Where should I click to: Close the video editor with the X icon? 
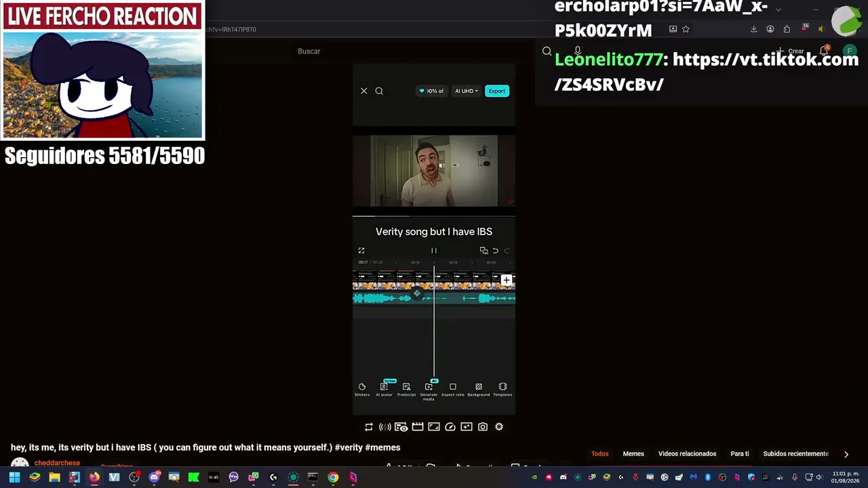pos(363,91)
